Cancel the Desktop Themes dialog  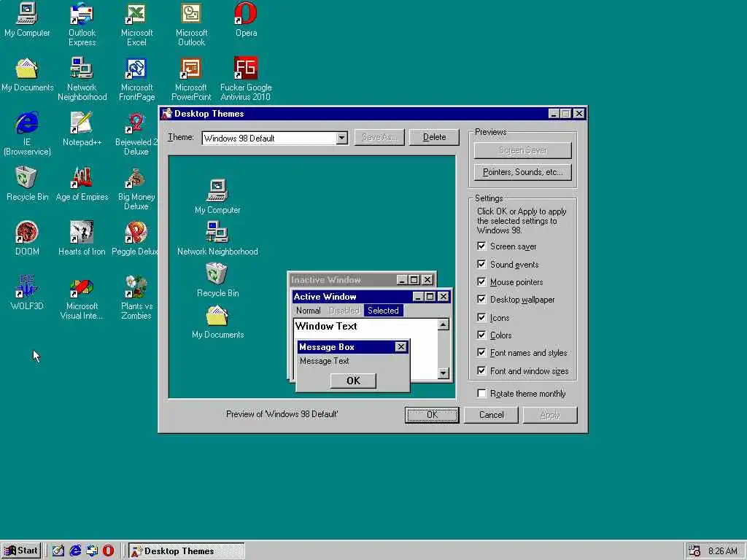(491, 415)
